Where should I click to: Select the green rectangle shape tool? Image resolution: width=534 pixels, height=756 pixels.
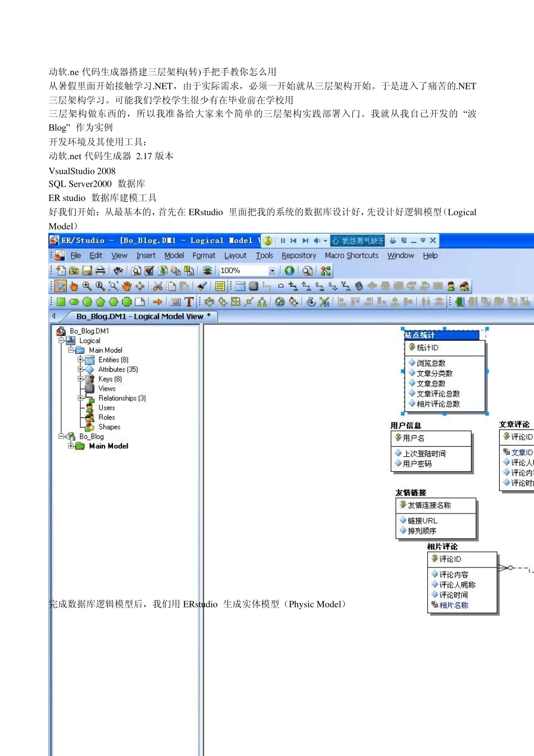[61, 302]
